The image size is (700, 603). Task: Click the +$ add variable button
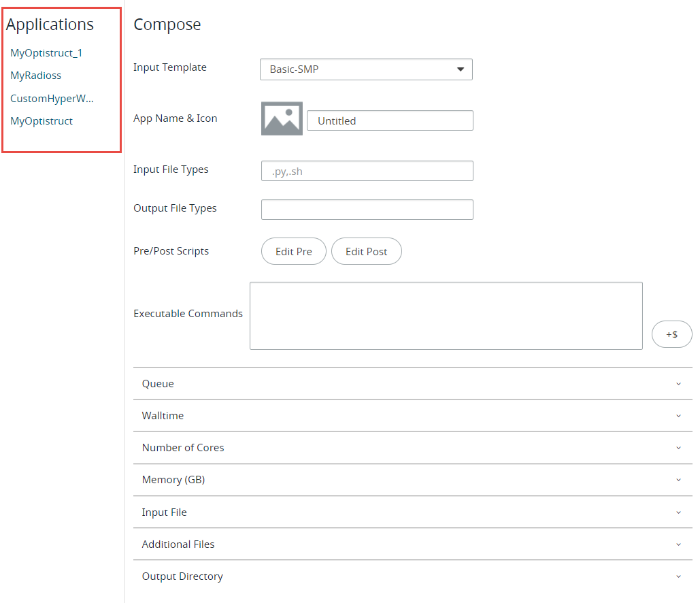point(672,334)
